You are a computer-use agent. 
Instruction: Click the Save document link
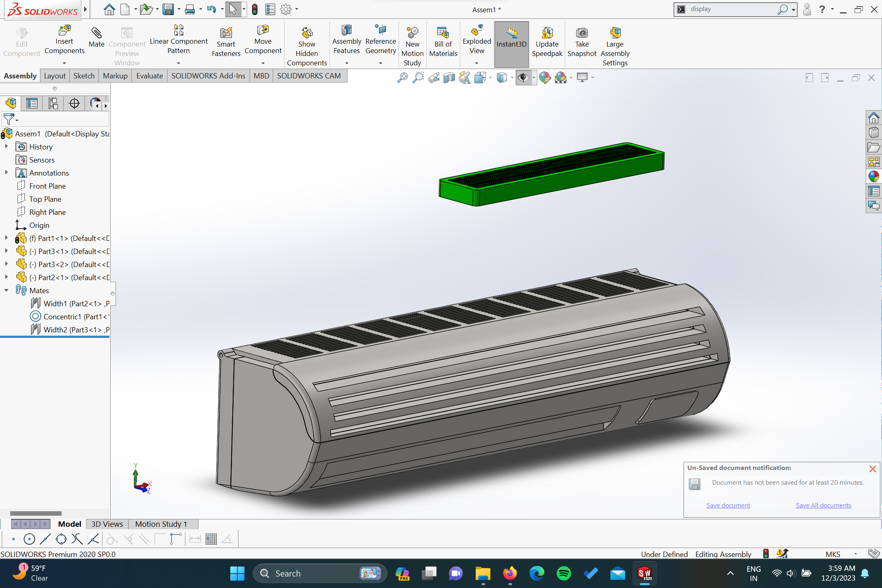tap(728, 505)
